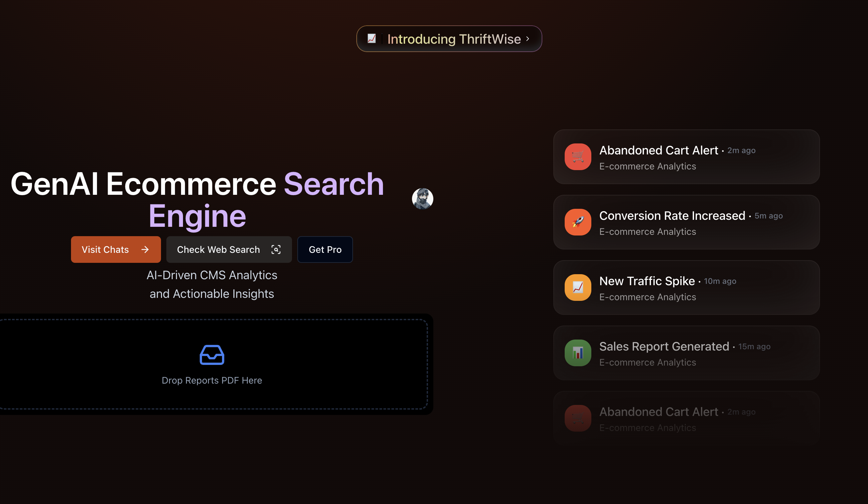Click the anime user avatar thumbnail
This screenshot has width=868, height=504.
(422, 199)
